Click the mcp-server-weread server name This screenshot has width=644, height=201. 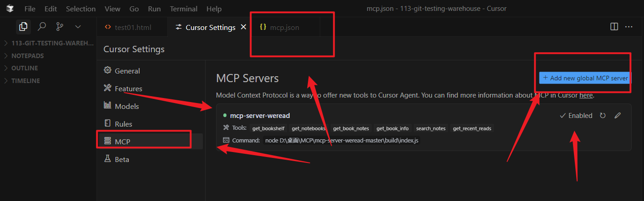pos(260,116)
